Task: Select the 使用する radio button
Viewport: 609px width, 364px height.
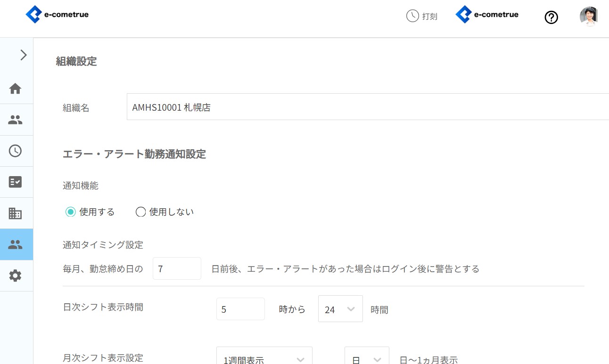Action: 71,212
